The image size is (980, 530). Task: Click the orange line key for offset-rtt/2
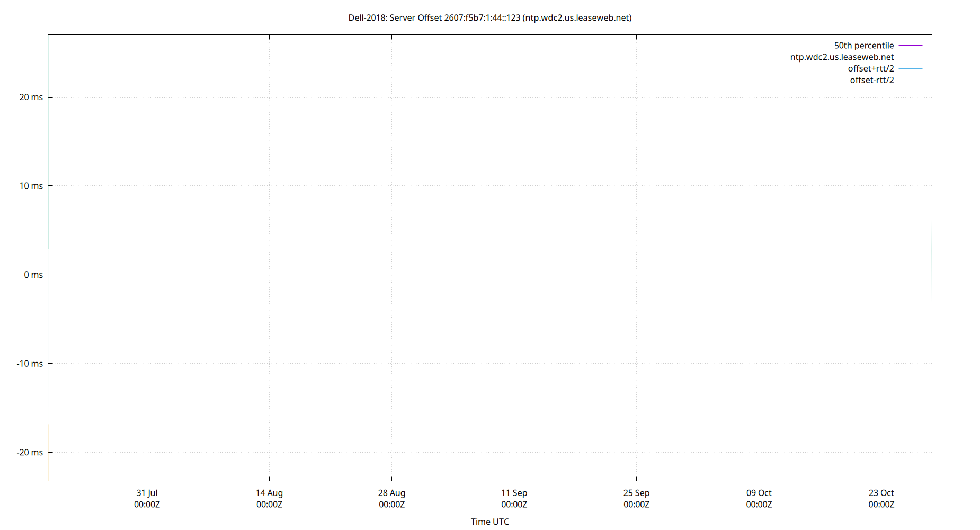click(910, 80)
